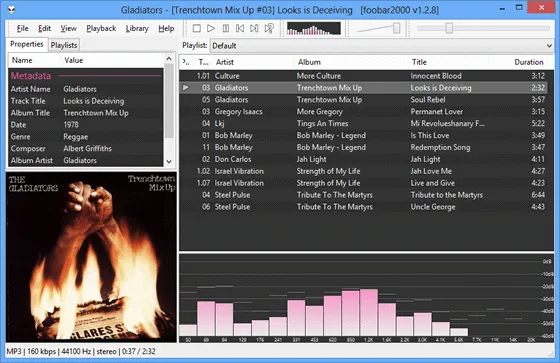The image size is (560, 363).
Task: Click the track number column header
Action: click(x=203, y=62)
